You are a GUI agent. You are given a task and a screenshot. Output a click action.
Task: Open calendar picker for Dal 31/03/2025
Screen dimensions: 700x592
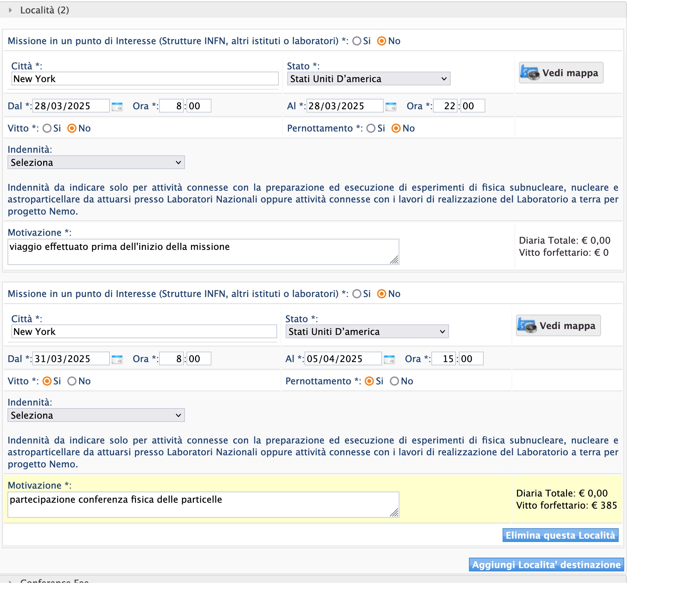117,360
